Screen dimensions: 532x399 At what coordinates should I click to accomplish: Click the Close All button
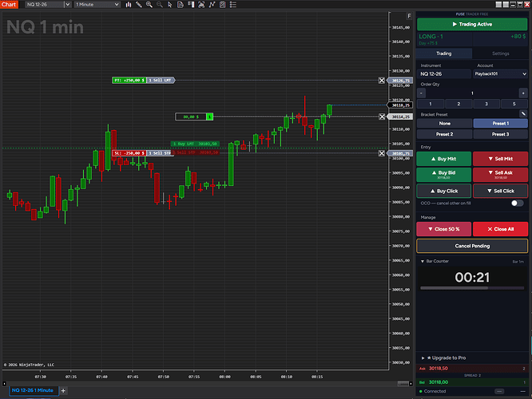click(500, 229)
